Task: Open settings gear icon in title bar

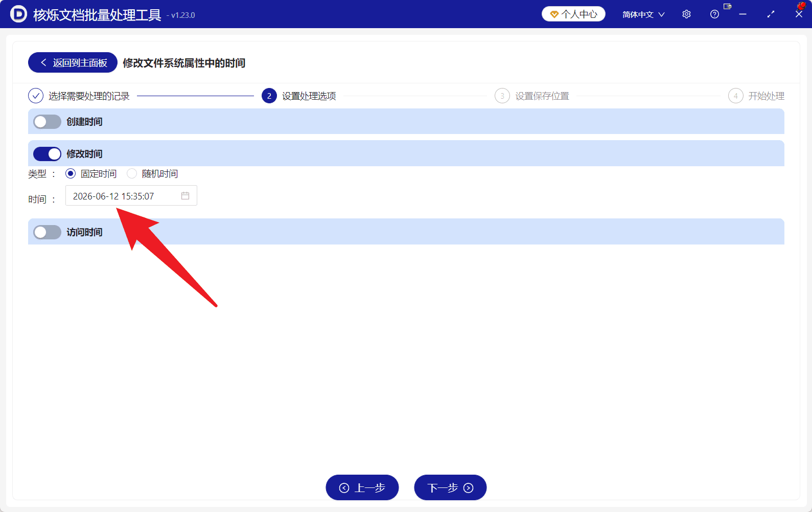Action: tap(686, 14)
